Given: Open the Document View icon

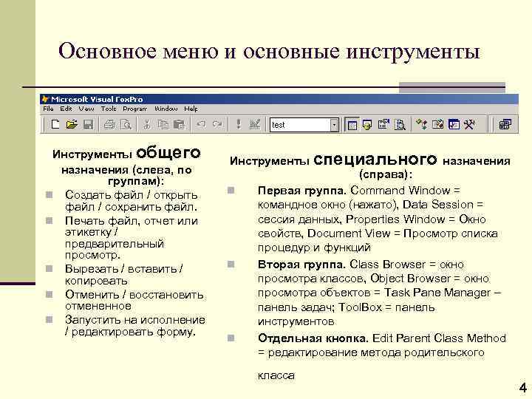Looking at the screenshot, I should [x=400, y=125].
